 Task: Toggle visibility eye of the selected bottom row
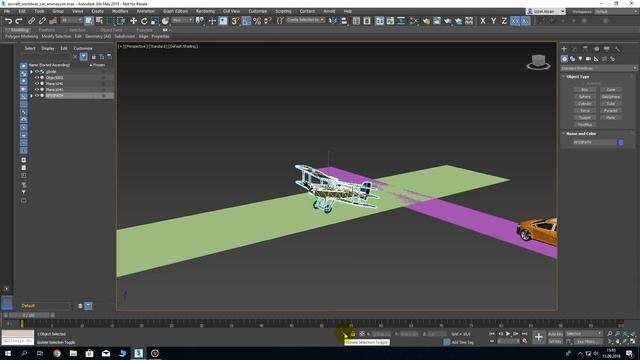coord(37,96)
